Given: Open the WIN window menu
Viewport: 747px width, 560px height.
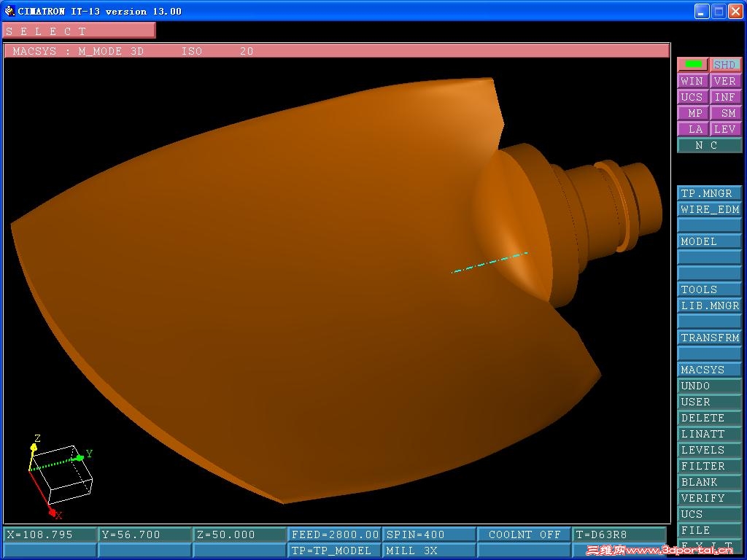Looking at the screenshot, I should point(692,81).
